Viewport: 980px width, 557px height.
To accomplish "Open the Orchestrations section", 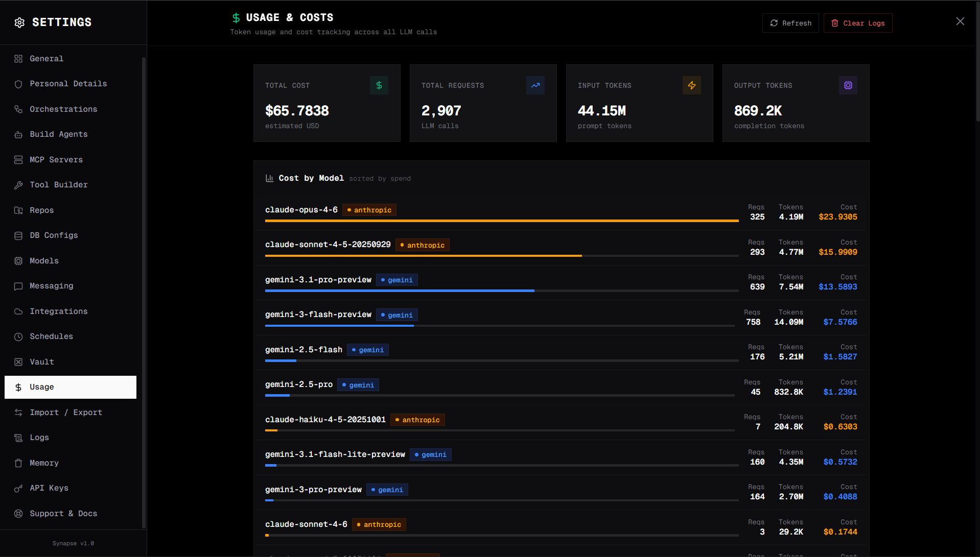I will click(71, 109).
